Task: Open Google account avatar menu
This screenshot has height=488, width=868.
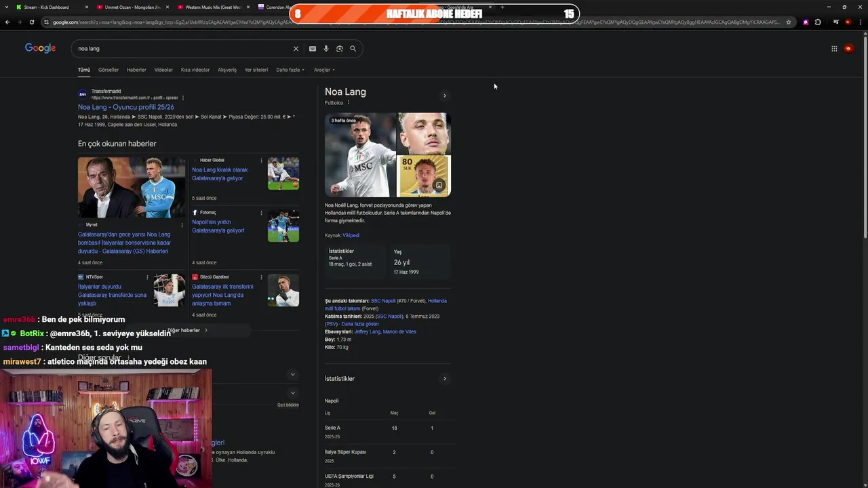Action: click(848, 49)
